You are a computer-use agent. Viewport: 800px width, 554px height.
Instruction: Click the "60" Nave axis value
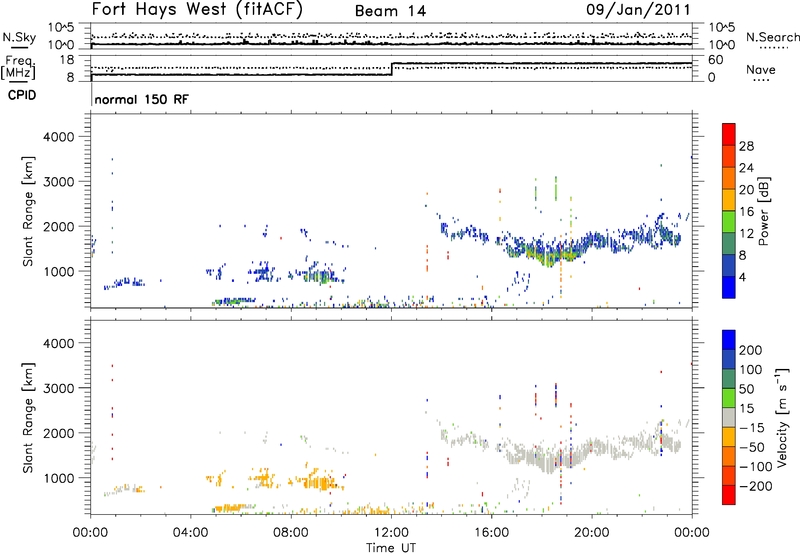click(x=715, y=60)
